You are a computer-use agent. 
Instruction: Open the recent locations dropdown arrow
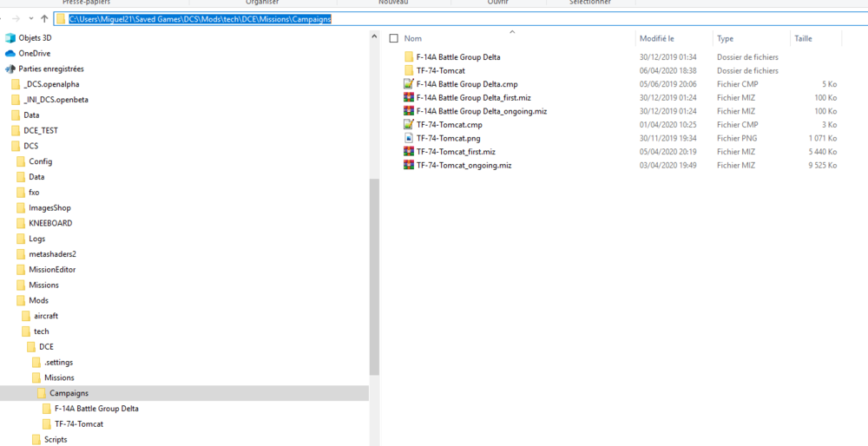pos(30,19)
